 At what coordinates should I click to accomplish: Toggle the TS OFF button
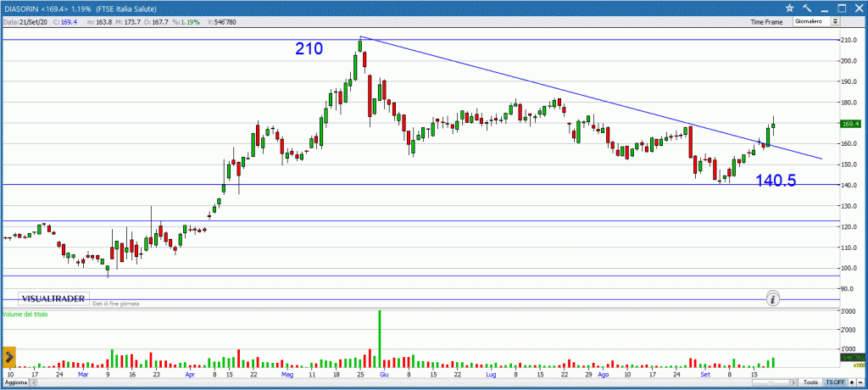pyautogui.click(x=835, y=383)
